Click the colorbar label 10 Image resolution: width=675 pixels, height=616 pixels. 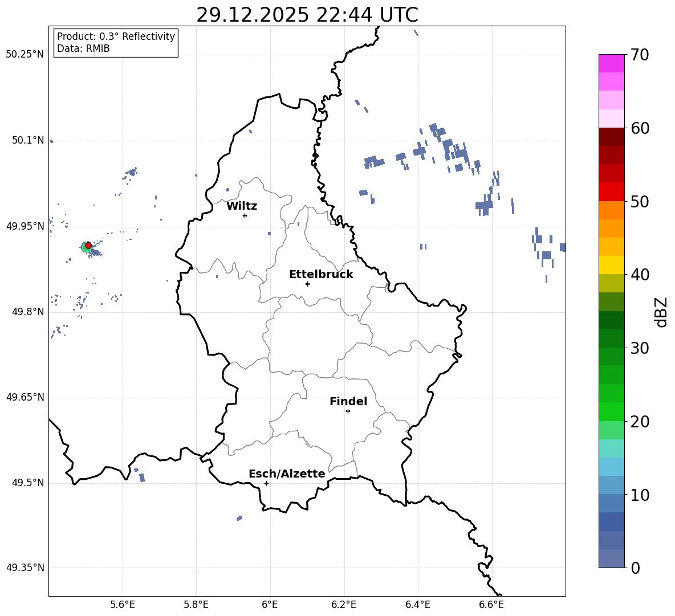click(640, 495)
